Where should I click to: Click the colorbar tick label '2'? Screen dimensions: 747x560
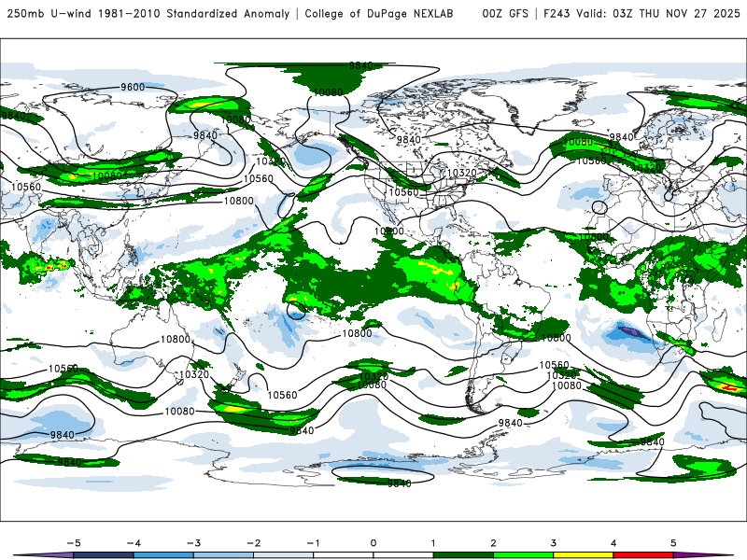[493, 543]
